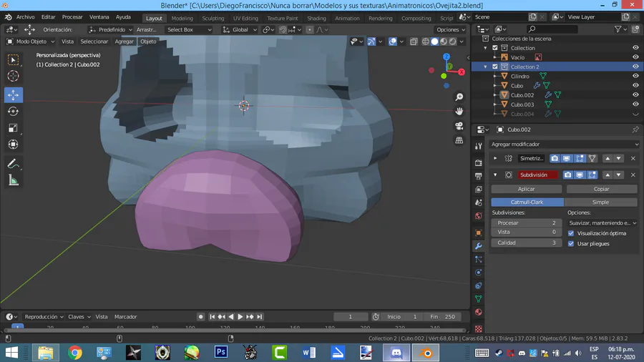Select the Measure tool
Viewport: 644px width, 362px height.
(13, 180)
